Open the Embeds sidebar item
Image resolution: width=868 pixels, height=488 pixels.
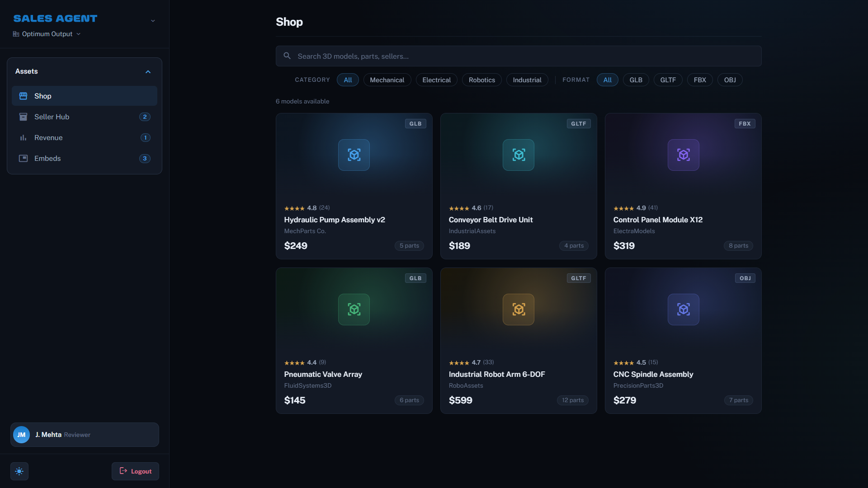coord(85,158)
